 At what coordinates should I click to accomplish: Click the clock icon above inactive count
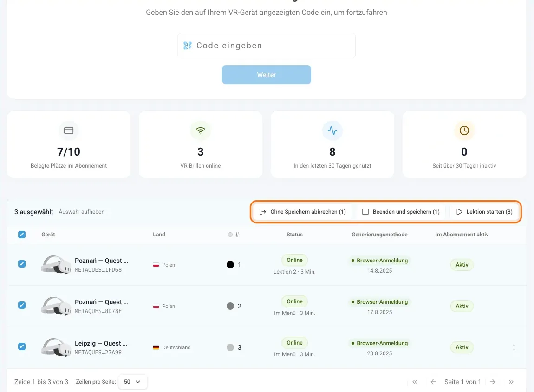click(x=464, y=131)
